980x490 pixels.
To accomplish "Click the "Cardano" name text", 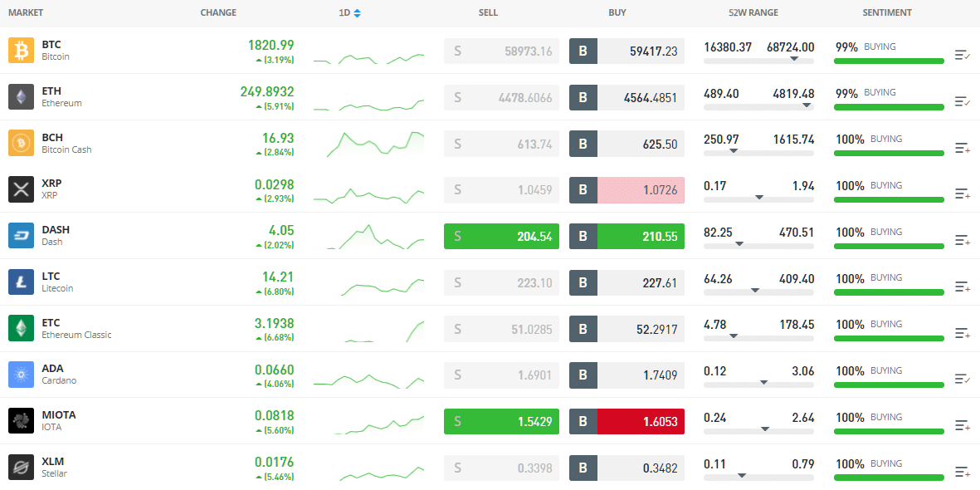I will tap(59, 380).
